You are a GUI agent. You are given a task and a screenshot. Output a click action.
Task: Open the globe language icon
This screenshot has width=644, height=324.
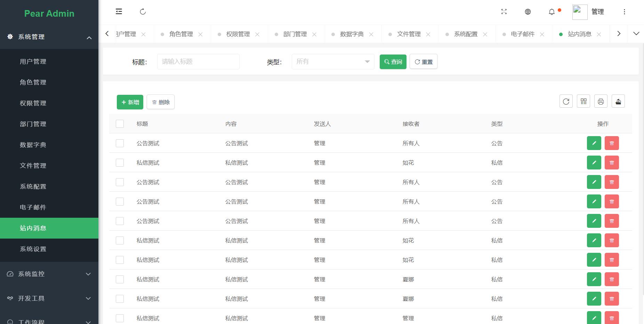[x=528, y=12]
